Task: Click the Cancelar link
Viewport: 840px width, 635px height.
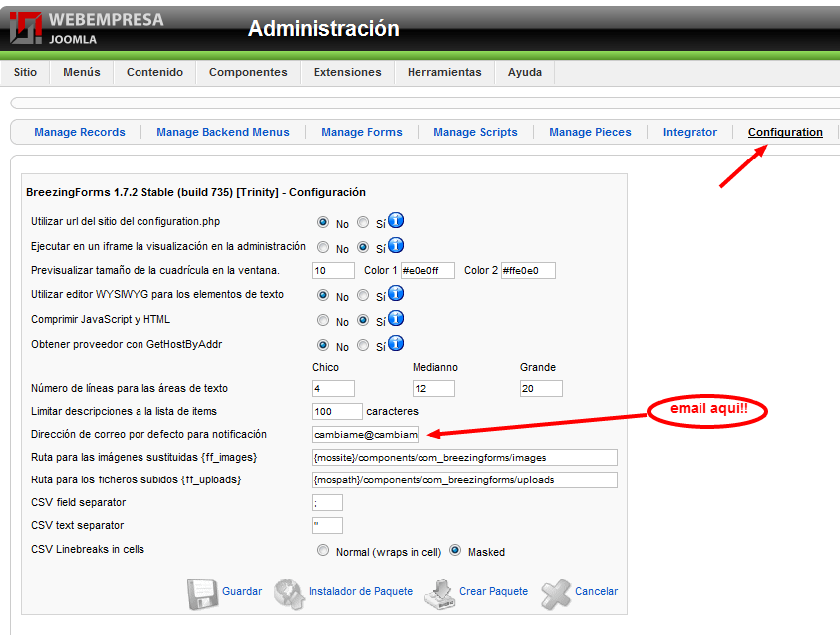Action: [x=596, y=591]
